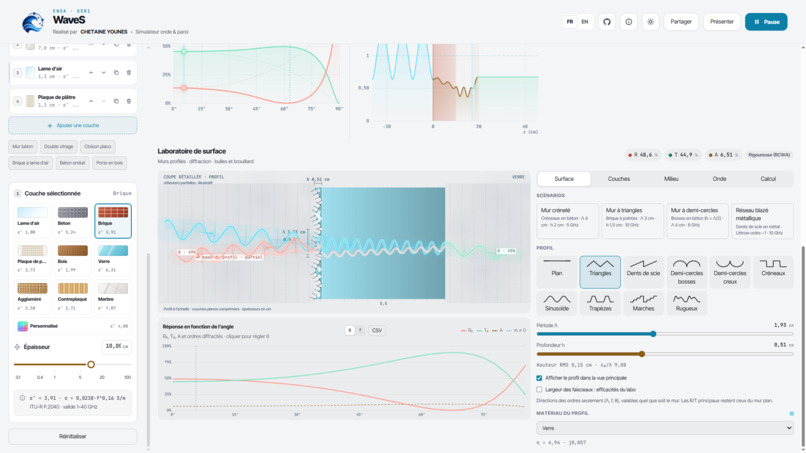Switch to the Couches tab
This screenshot has height=453, width=806.
(619, 179)
